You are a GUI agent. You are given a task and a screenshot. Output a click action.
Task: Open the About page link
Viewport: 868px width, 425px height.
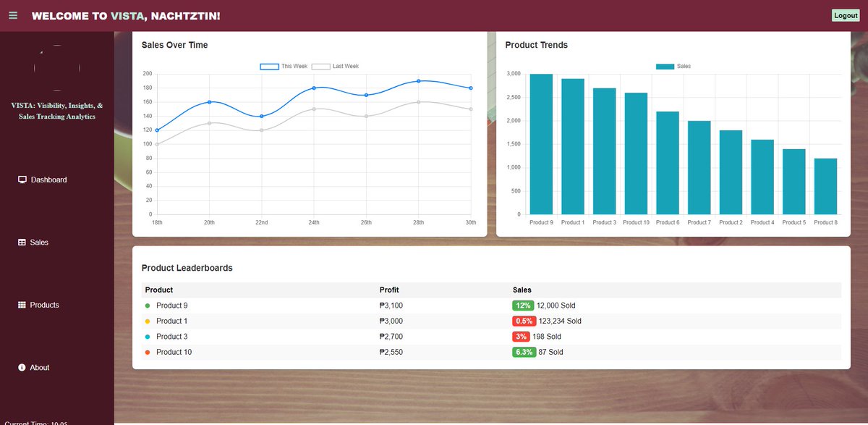pos(34,368)
